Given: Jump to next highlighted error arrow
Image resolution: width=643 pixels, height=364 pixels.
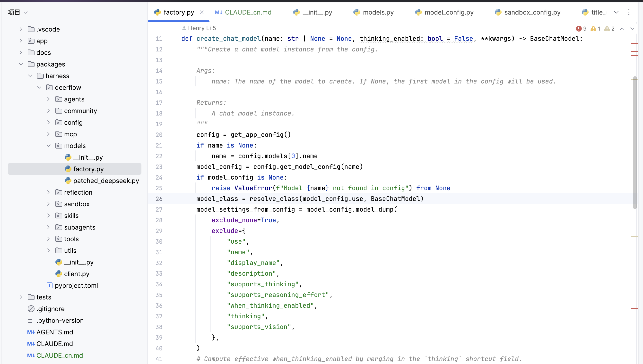Looking at the screenshot, I should pyautogui.click(x=632, y=28).
